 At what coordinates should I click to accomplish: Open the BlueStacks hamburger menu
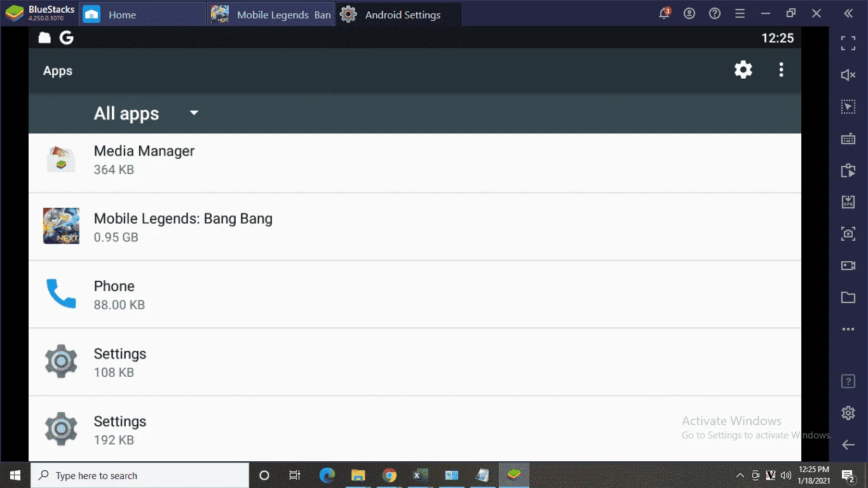coord(740,13)
